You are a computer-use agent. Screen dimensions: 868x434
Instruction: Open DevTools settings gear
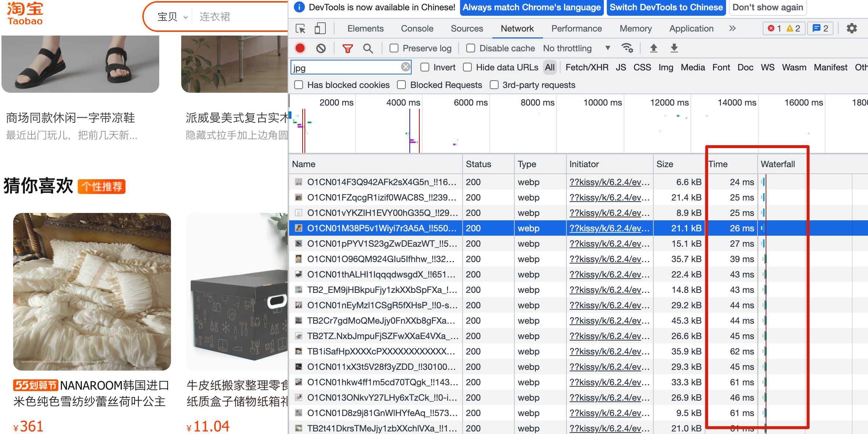click(x=851, y=28)
